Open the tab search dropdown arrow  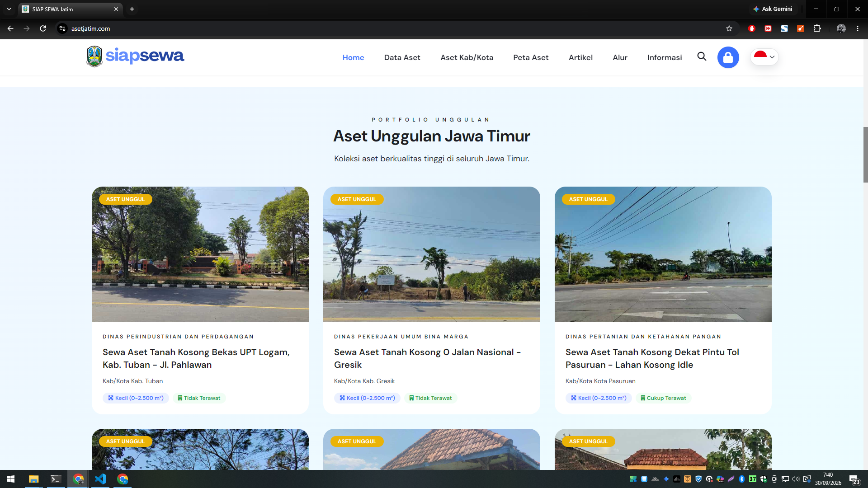click(x=9, y=9)
